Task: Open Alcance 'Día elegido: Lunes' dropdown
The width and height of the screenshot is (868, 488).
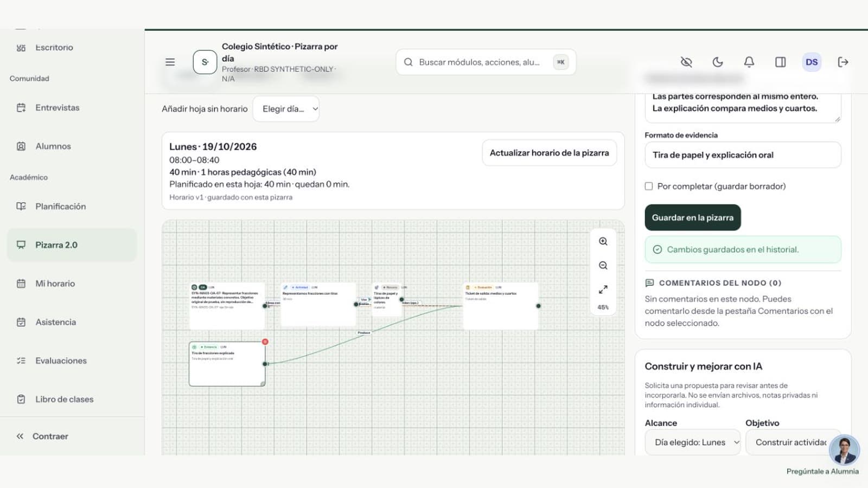Action: click(x=693, y=442)
